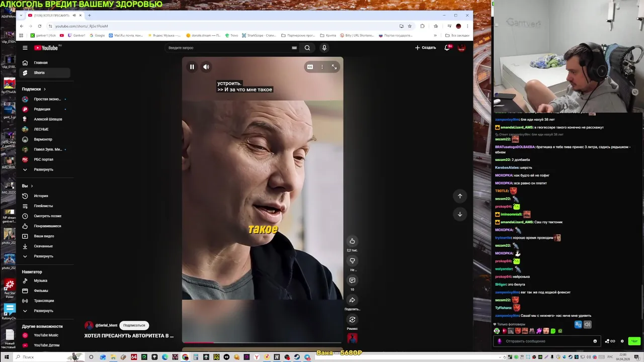Go to next Short with down arrow
Screen dimensions: 644x362
[460, 214]
